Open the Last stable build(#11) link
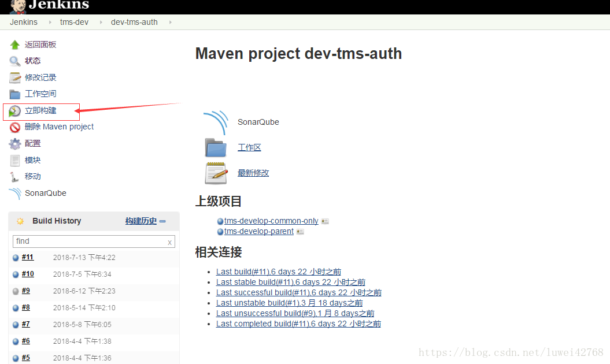 coord(291,283)
